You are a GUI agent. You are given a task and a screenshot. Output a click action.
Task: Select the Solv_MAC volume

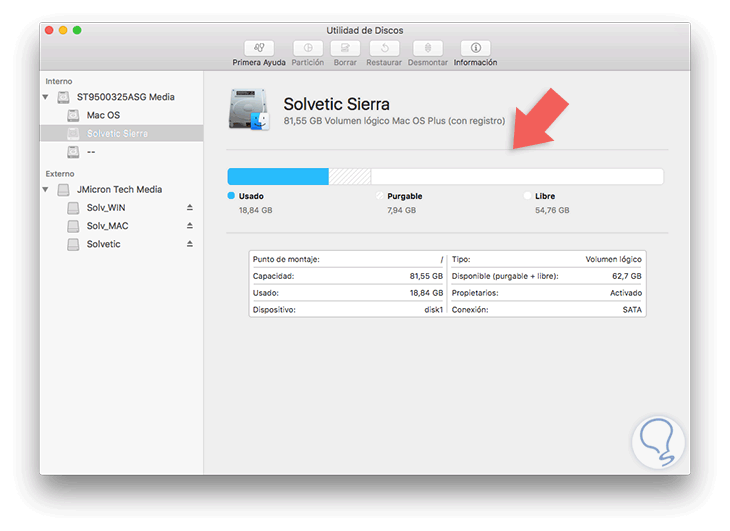122,226
